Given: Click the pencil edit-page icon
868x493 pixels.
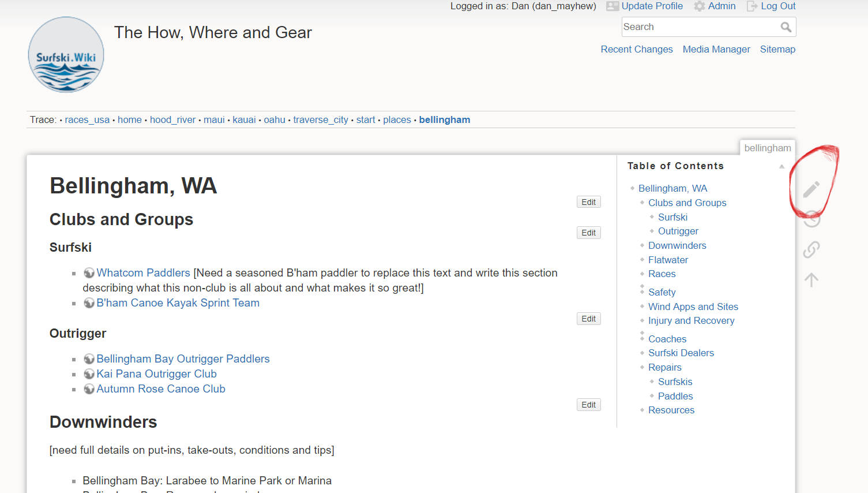Looking at the screenshot, I should click(811, 189).
